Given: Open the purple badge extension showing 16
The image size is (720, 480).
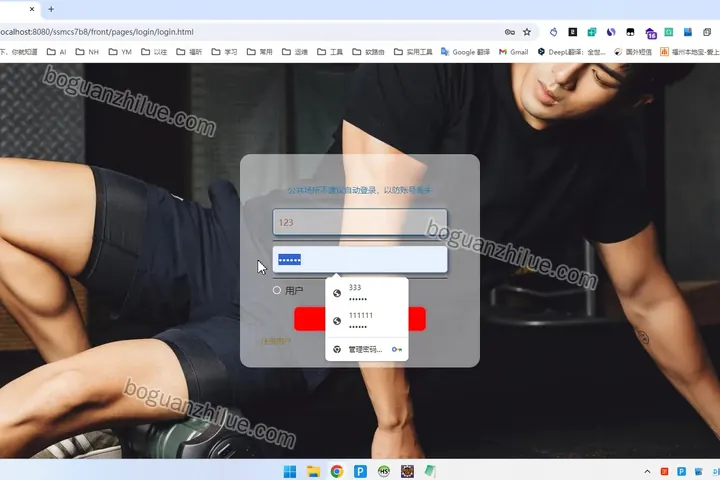Looking at the screenshot, I should click(x=650, y=33).
